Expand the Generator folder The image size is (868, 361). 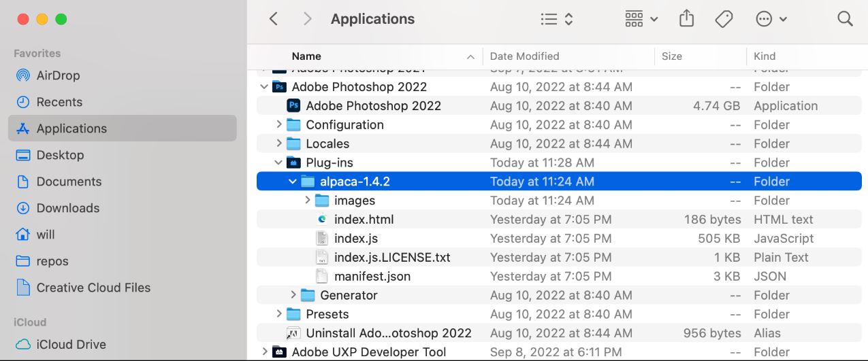tap(293, 295)
